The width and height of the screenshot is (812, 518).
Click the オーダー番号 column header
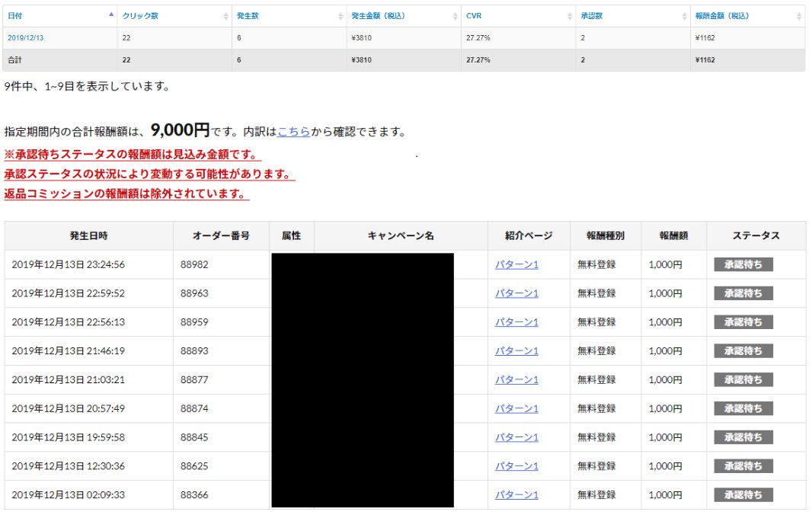click(221, 235)
